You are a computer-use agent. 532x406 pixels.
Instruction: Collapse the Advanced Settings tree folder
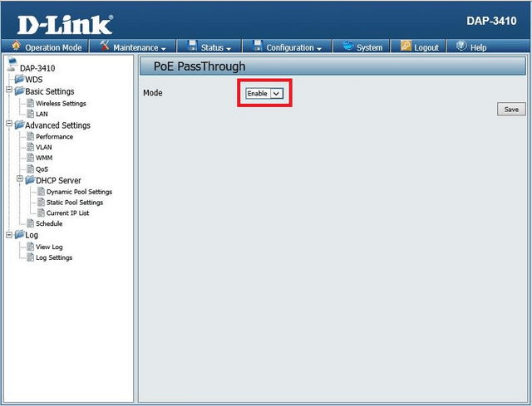tap(8, 125)
